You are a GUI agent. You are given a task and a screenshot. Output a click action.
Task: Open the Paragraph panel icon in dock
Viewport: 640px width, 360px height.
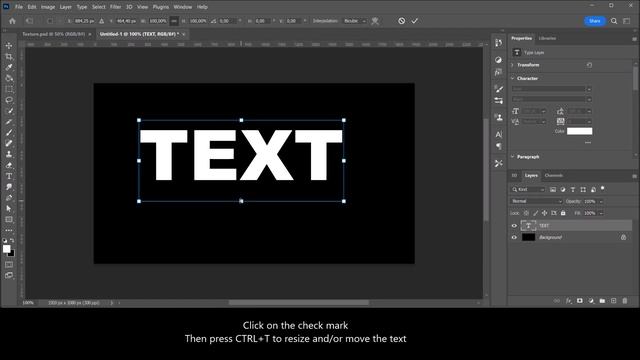coord(498,146)
